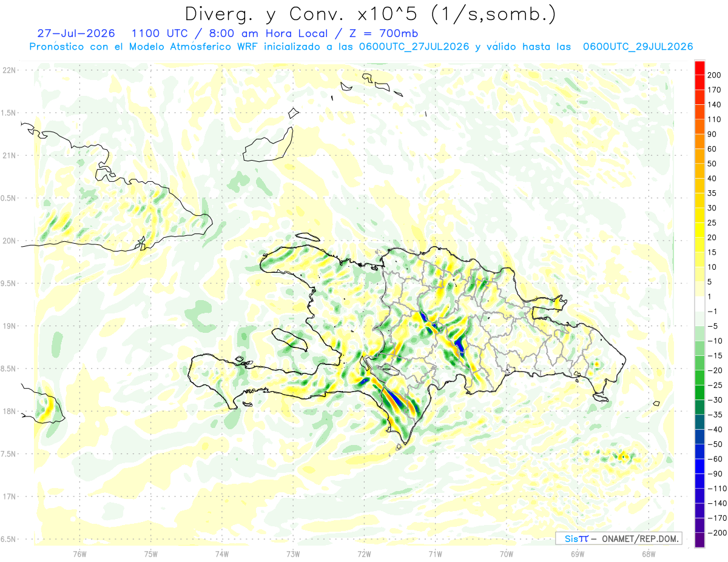Viewport: 728px width, 562px height.
Task: Click the positive '110' color scale value
Action: [715, 119]
